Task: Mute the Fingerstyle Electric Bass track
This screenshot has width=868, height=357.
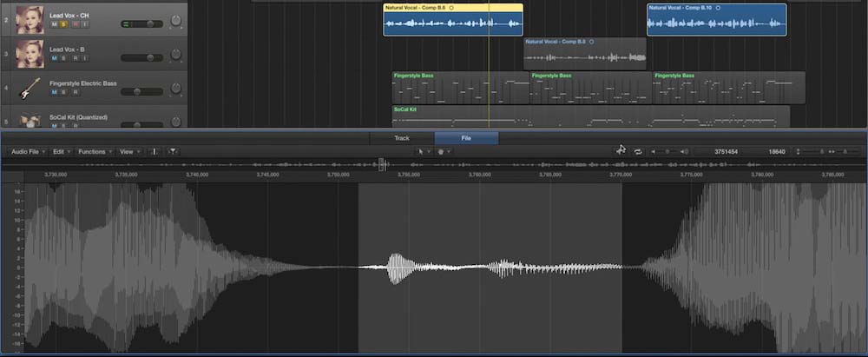Action: 54,92
